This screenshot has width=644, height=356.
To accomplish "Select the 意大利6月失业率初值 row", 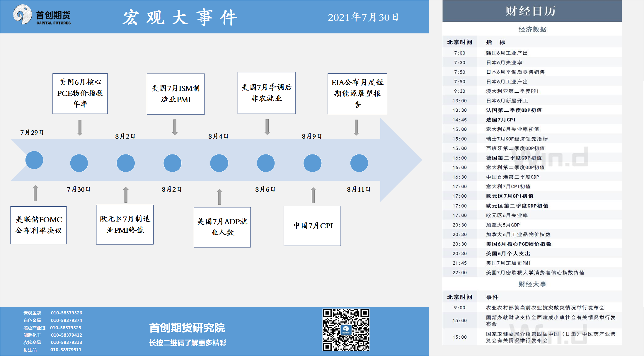I will 532,129.
